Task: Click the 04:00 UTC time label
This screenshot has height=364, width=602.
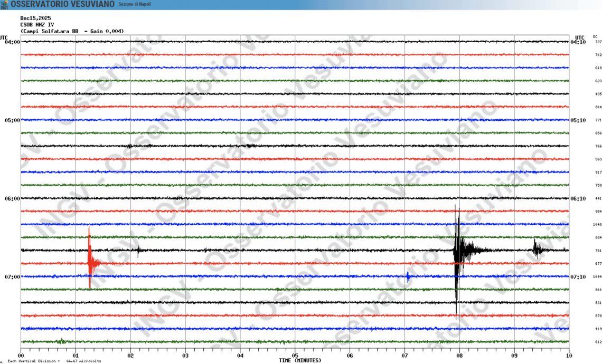Action: coord(12,42)
